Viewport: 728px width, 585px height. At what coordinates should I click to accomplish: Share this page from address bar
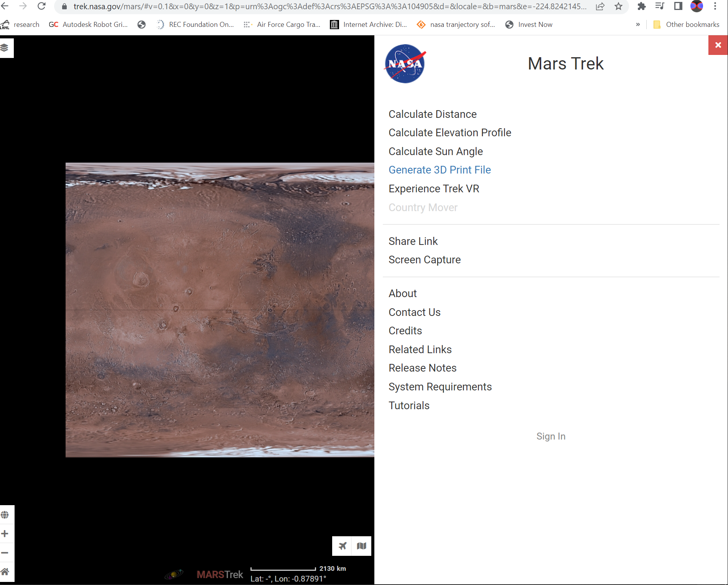point(600,6)
